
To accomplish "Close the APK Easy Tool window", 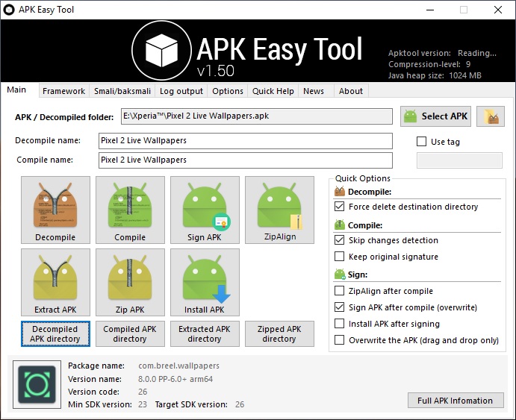I will [498, 10].
